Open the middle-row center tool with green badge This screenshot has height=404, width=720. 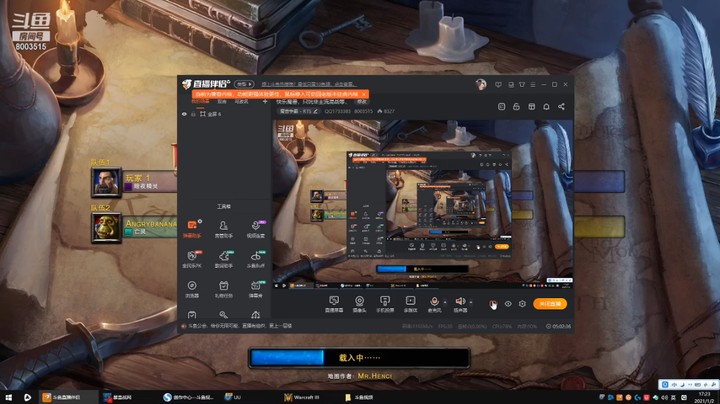pos(224,259)
